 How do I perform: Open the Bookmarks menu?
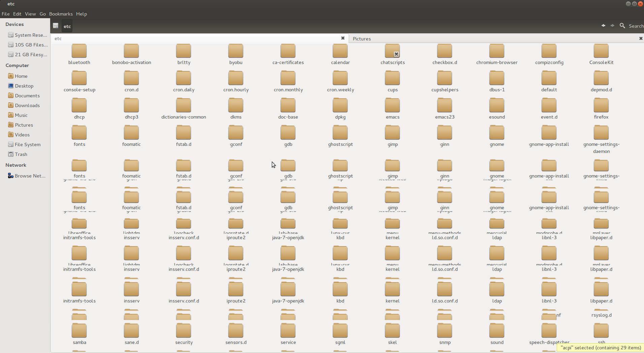[61, 14]
